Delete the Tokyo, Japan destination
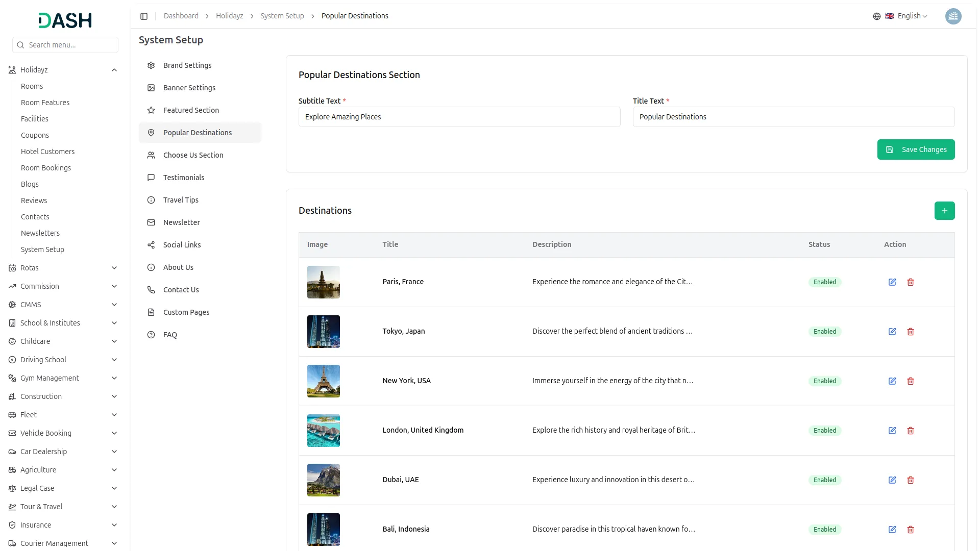Viewport: 980px width, 551px height. click(x=911, y=332)
